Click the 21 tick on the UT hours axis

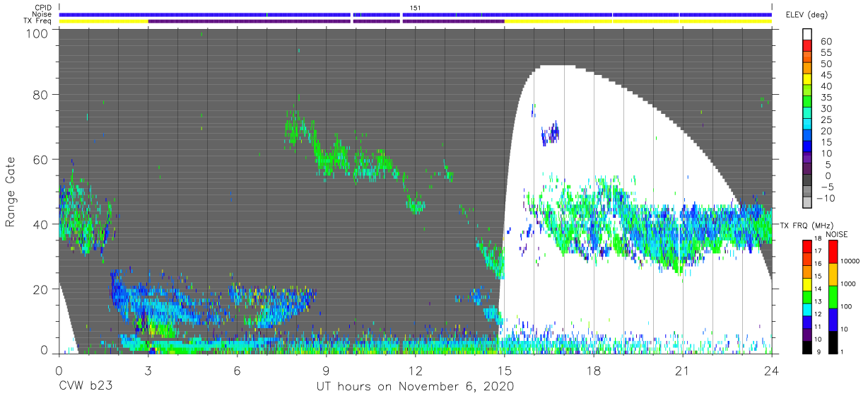click(x=682, y=370)
